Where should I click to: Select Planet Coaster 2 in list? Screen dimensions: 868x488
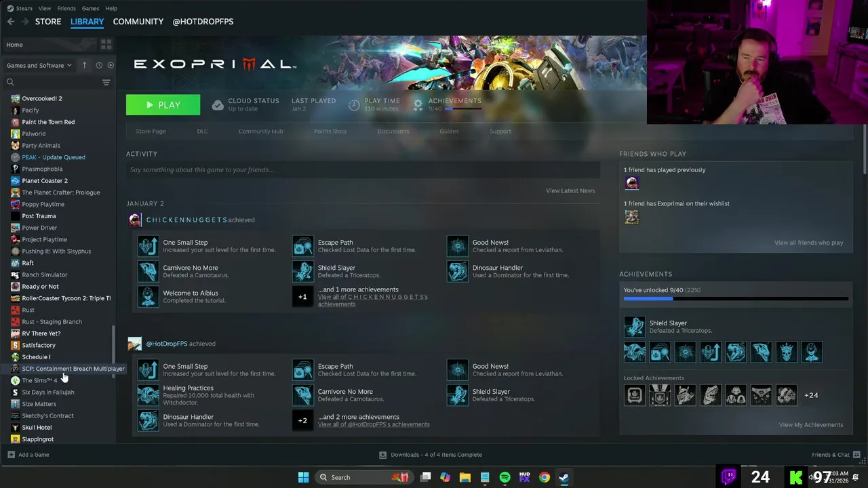point(45,181)
